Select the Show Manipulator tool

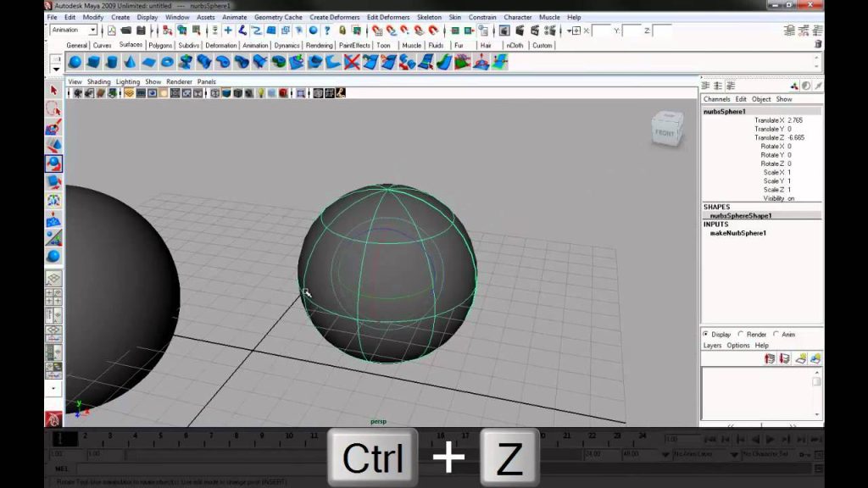tap(53, 238)
